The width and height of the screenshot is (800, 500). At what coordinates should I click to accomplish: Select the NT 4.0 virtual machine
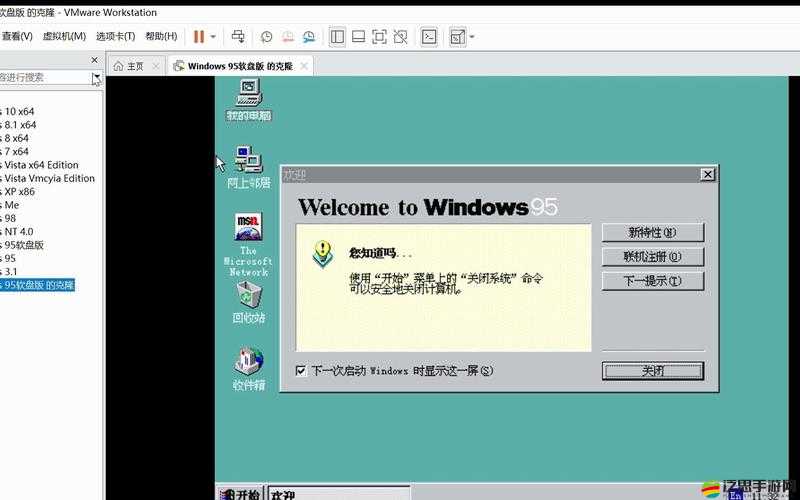17,231
